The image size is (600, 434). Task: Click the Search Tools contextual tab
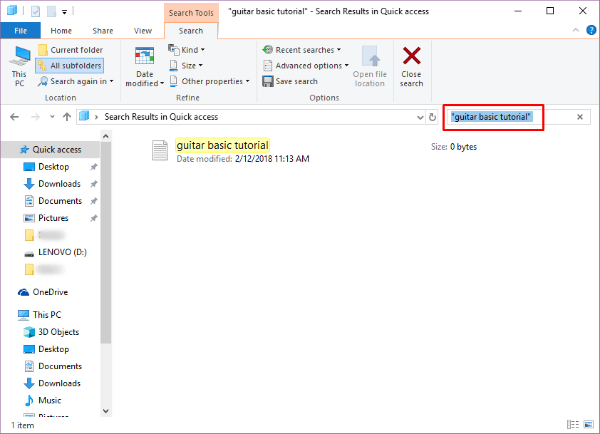pos(191,13)
